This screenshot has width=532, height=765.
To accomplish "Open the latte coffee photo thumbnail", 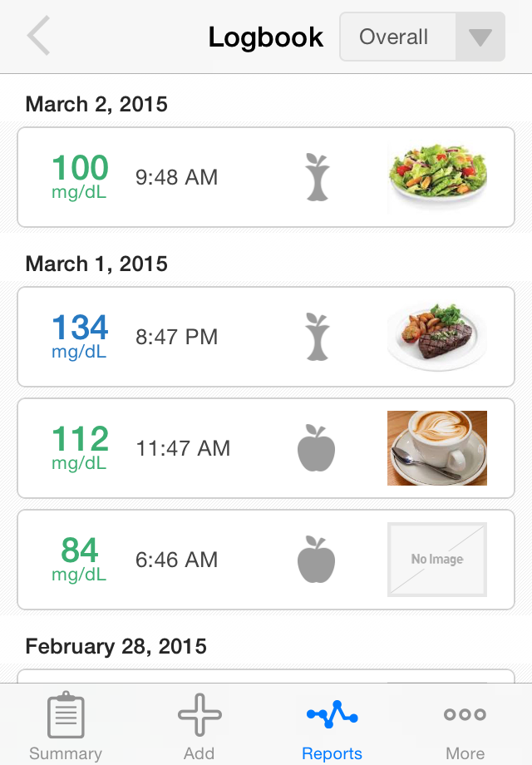I will point(437,448).
